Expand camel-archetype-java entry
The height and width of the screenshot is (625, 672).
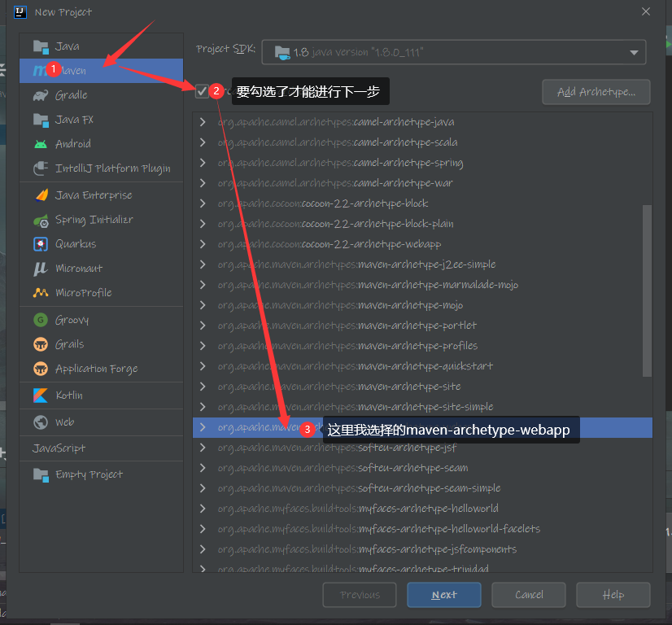point(203,122)
